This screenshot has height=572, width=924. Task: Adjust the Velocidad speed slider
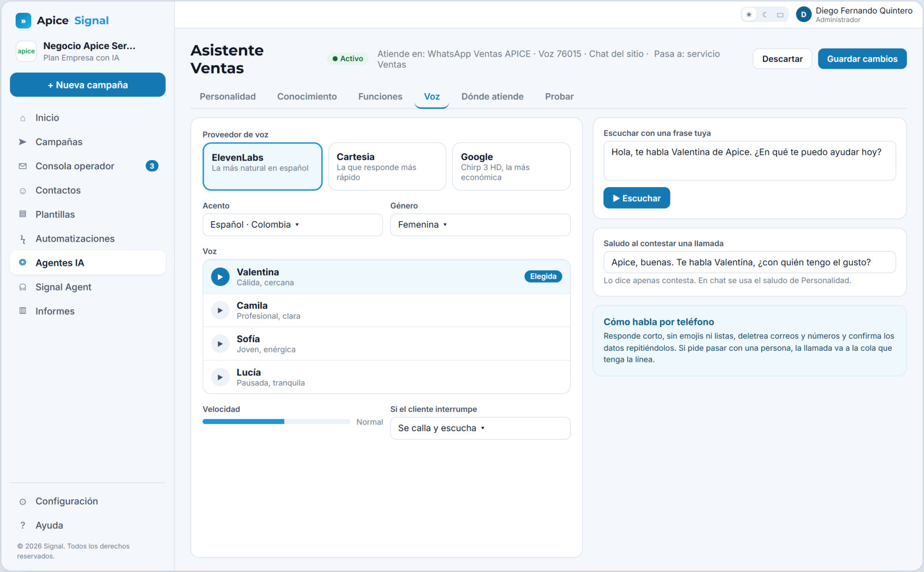276,422
